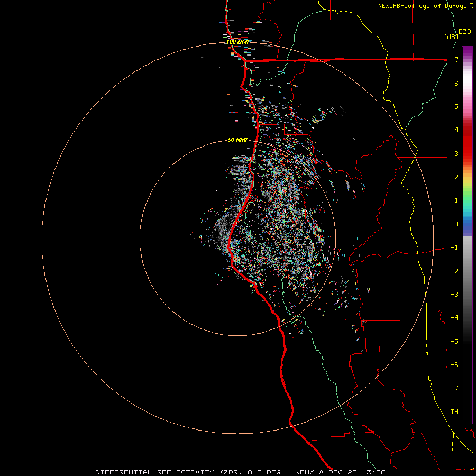Click the 6 value on the dB scale
The height and width of the screenshot is (476, 476).
click(x=456, y=83)
